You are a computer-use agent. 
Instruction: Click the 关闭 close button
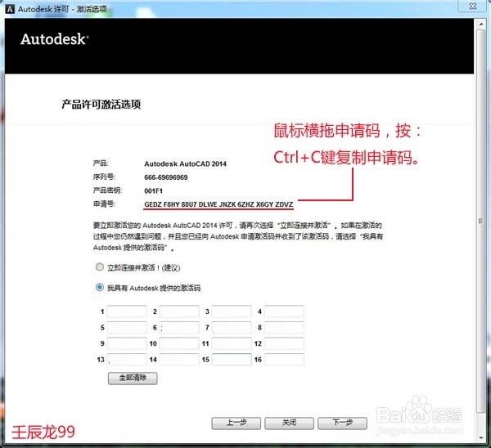289,423
